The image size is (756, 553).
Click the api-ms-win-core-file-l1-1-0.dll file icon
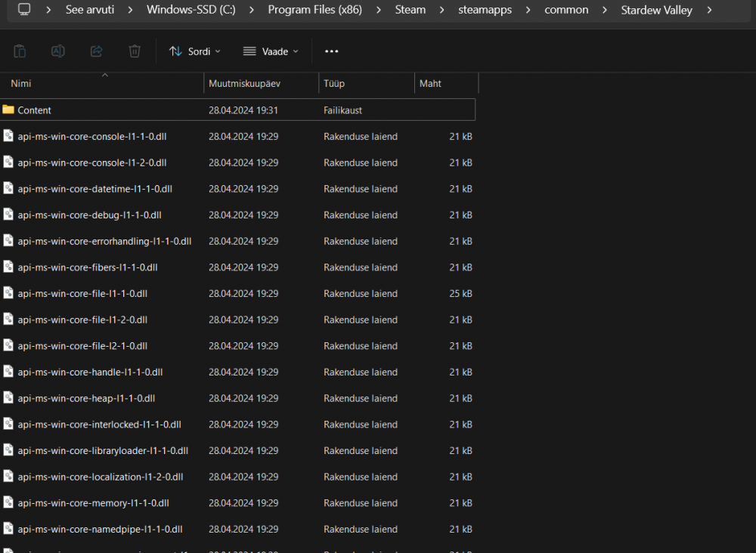tap(8, 293)
